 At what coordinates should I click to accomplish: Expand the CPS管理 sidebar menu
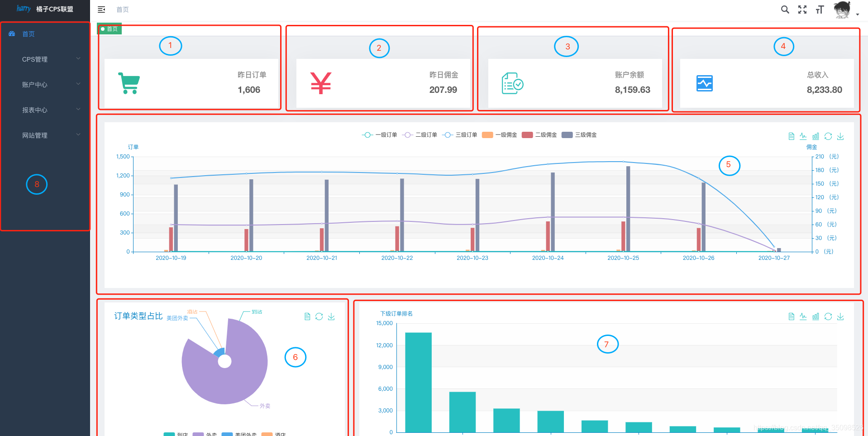(45, 59)
